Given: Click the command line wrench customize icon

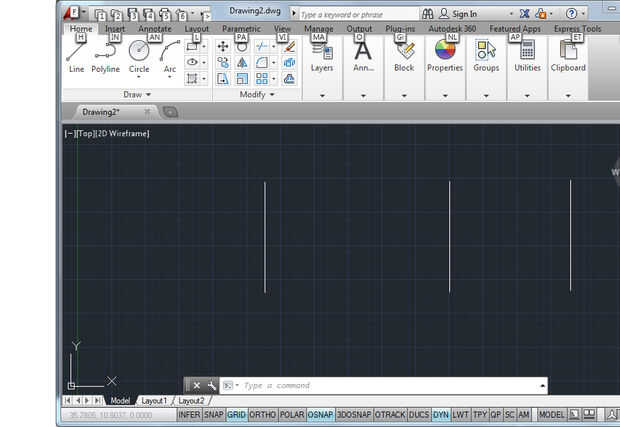Looking at the screenshot, I should 212,385.
